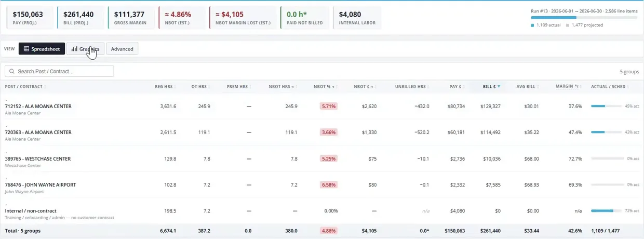The height and width of the screenshot is (239, 644).
Task: Open the $111,377 GROSS MARGIN card
Action: [132, 18]
